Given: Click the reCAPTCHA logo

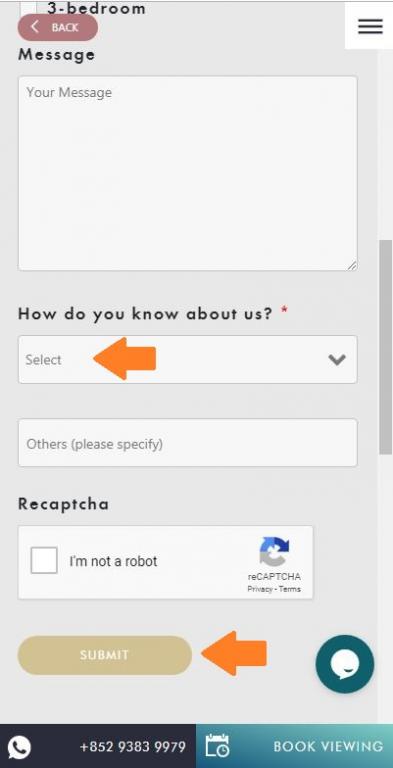Looking at the screenshot, I should click(274, 552).
